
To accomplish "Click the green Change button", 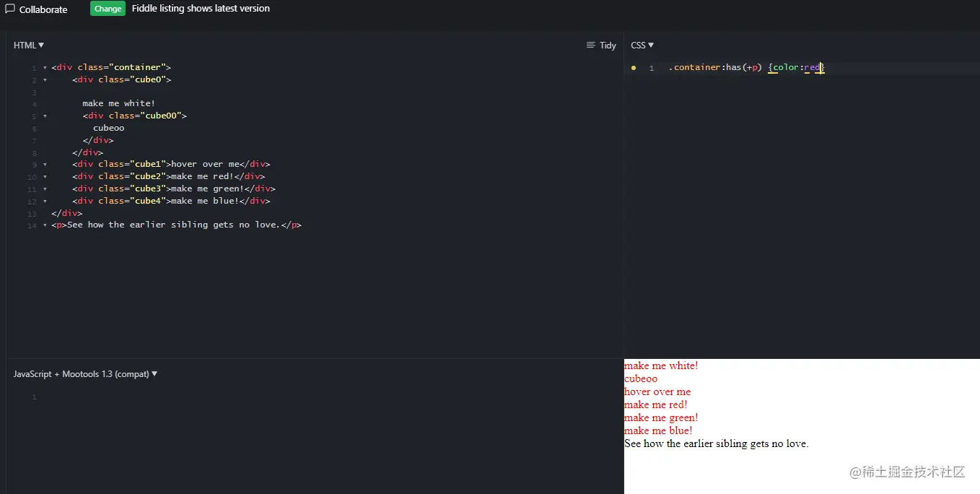I will tap(108, 9).
